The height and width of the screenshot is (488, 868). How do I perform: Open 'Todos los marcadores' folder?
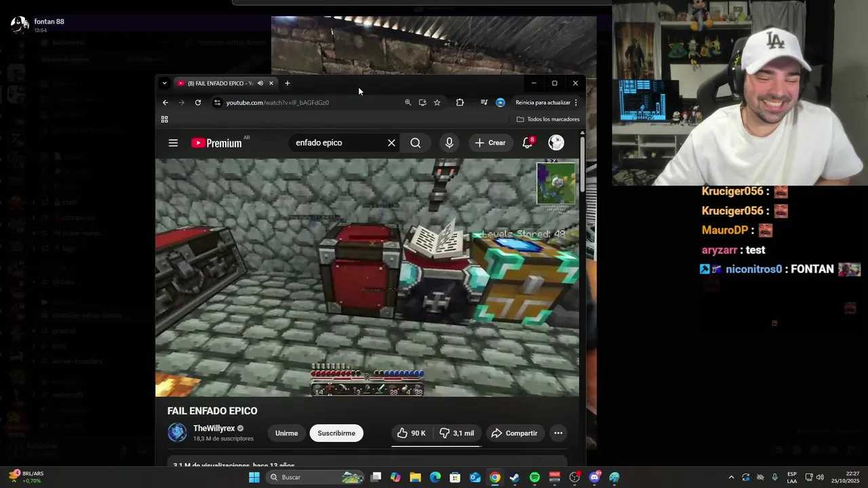tap(548, 119)
